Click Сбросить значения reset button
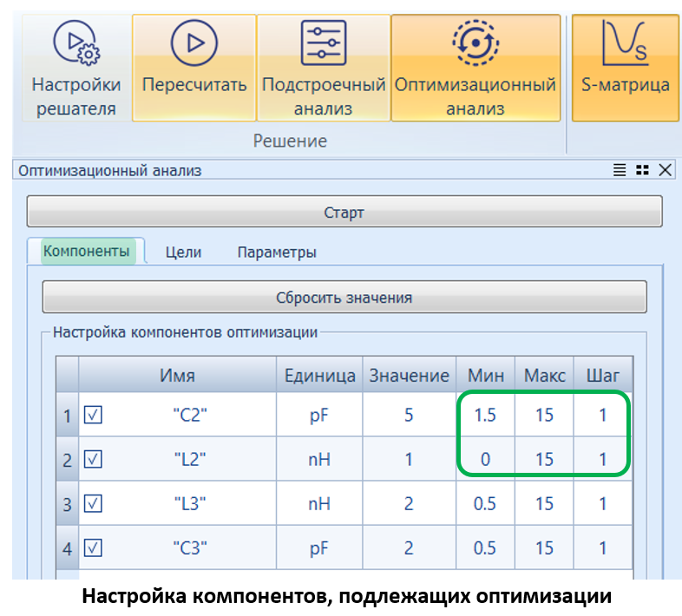 [x=344, y=298]
